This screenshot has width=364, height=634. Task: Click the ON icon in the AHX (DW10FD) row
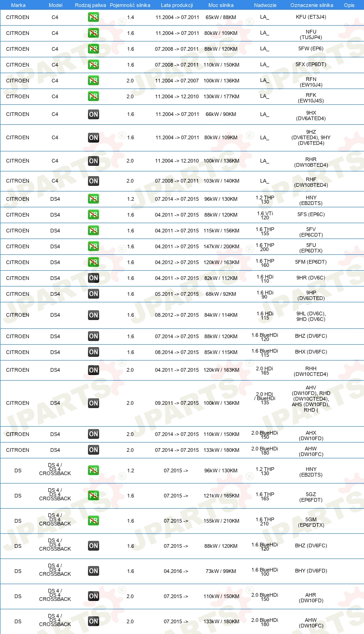coord(94,434)
